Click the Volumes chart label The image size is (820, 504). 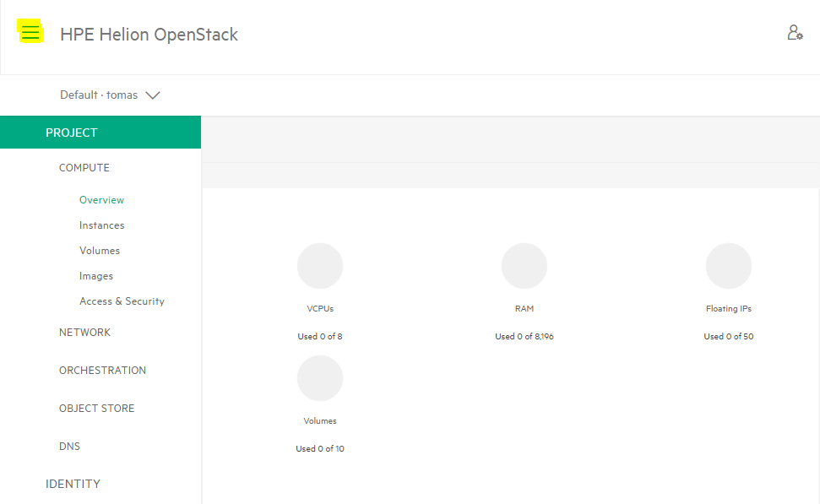click(x=320, y=421)
